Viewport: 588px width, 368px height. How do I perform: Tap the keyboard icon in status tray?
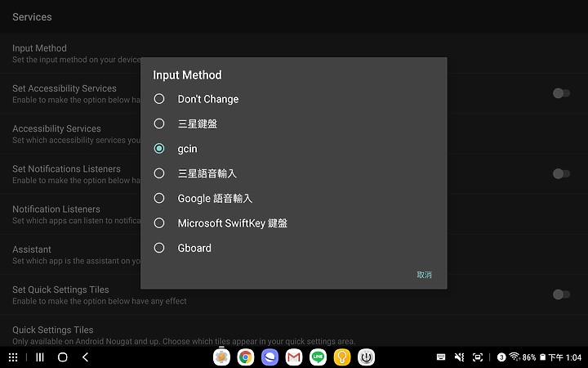(441, 357)
